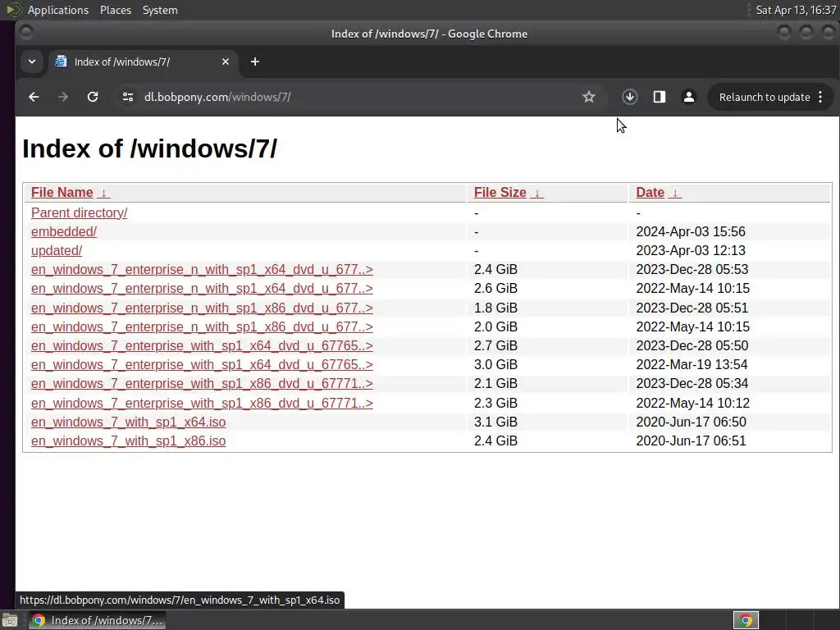Click the 3.1 GiB file size cell
Viewport: 840px width, 630px height.
(495, 422)
